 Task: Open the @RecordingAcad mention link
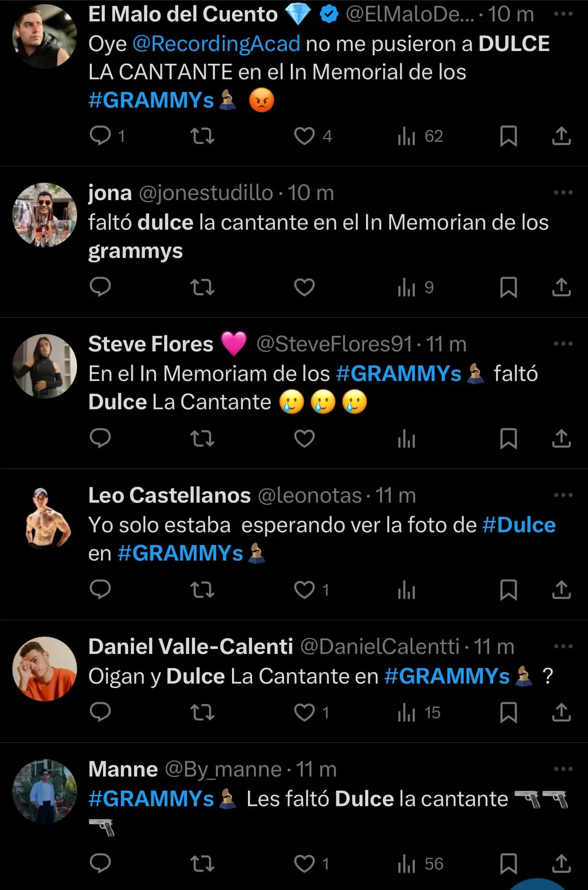(217, 44)
